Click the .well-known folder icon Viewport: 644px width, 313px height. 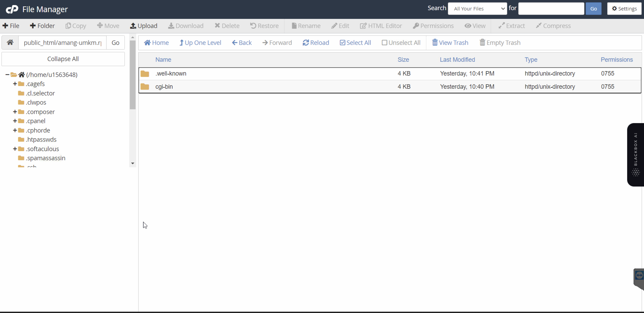click(145, 74)
